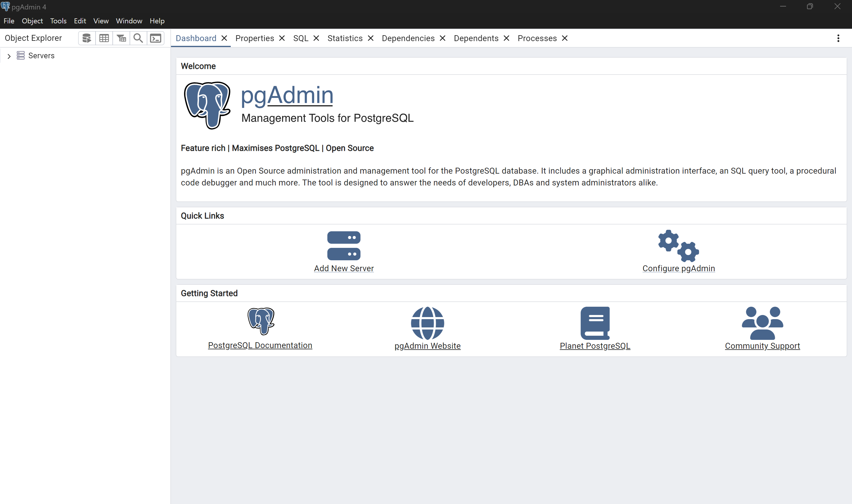Click the Query Tool icon in Object Explorer

(x=87, y=38)
